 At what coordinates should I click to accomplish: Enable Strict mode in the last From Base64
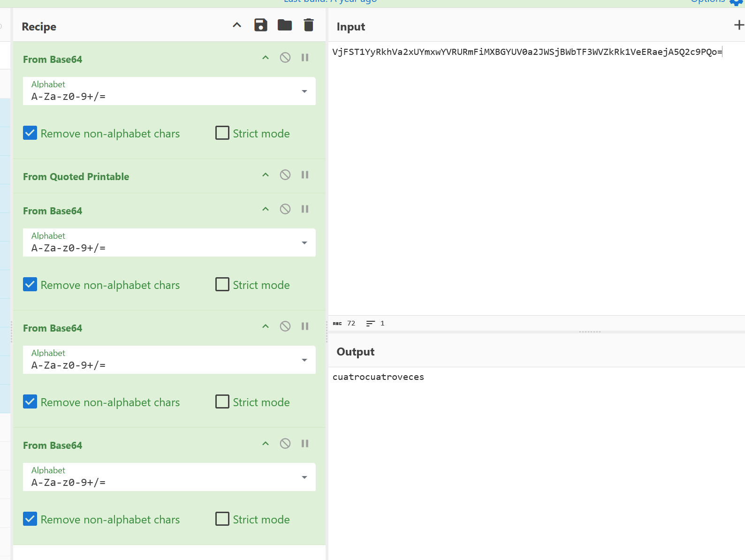[x=222, y=519]
